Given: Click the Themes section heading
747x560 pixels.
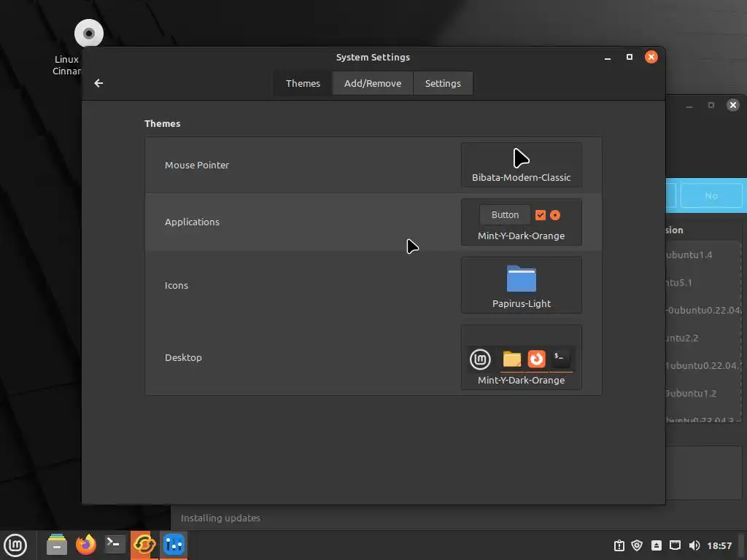Looking at the screenshot, I should coord(163,123).
